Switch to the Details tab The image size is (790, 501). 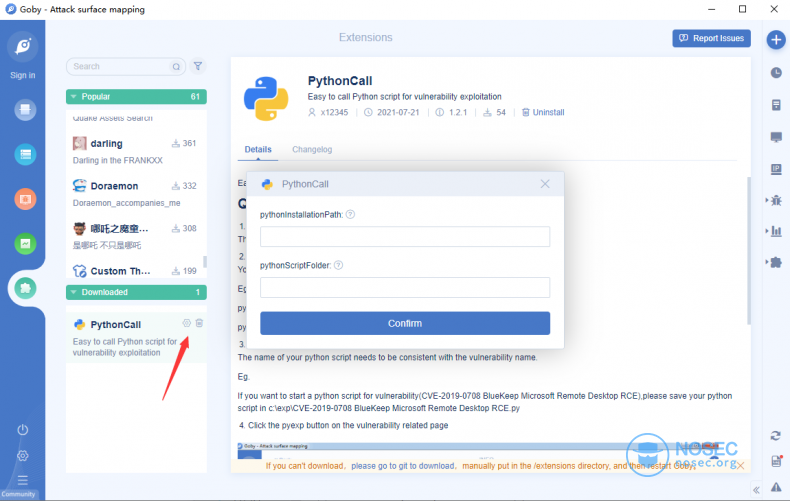[x=258, y=150]
